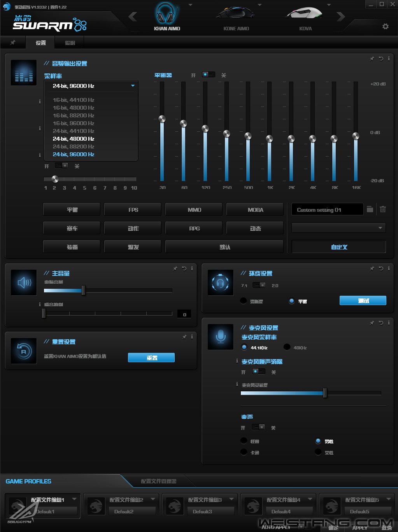Pin the surround settings panel
Image resolution: width=398 pixels, height=532 pixels.
pos(372,269)
